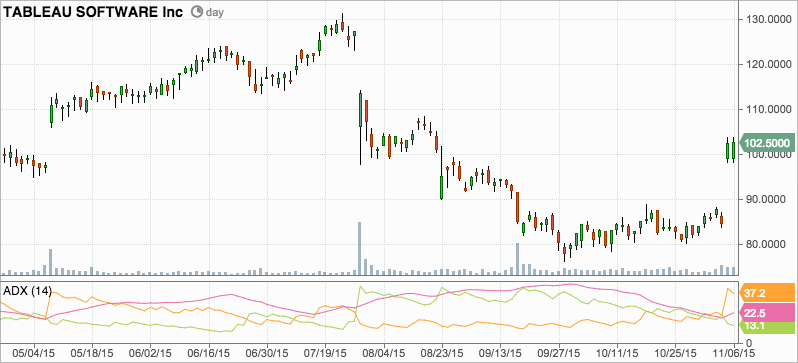Click the 07/19/15 date label
798x363 pixels.
pos(326,352)
